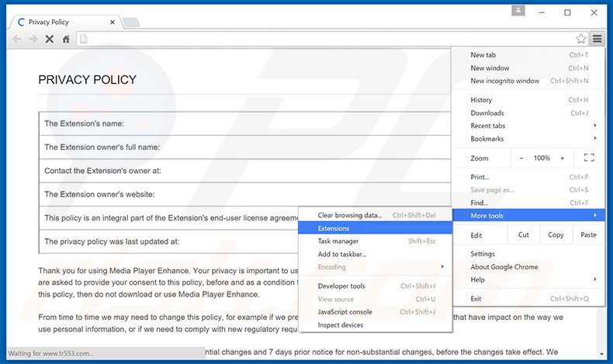
Task: Expand Recent tabs submenu
Action: point(528,126)
